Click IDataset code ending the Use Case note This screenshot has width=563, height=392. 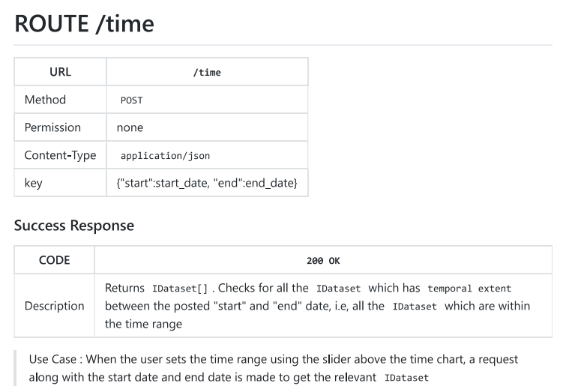406,379
